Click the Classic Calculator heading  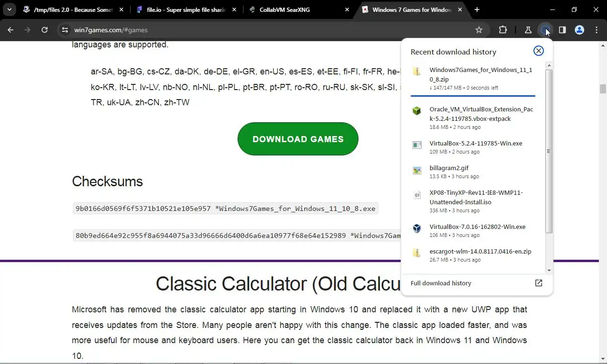coord(278,283)
